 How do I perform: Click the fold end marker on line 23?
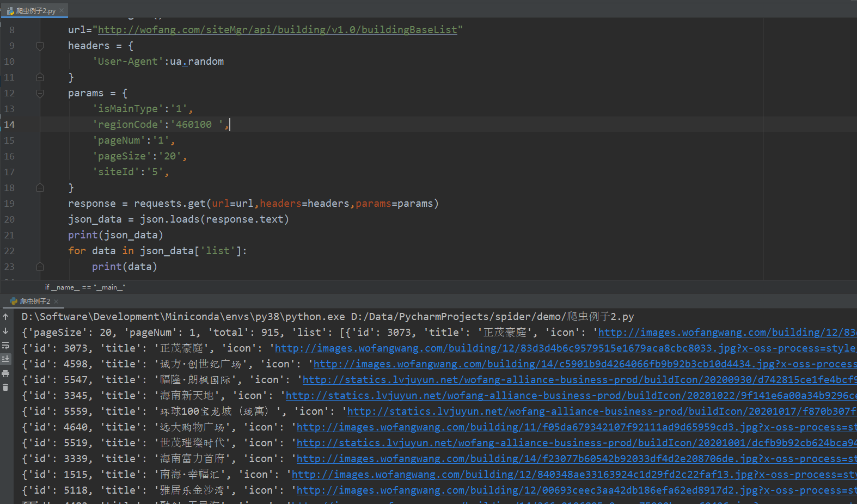point(40,267)
